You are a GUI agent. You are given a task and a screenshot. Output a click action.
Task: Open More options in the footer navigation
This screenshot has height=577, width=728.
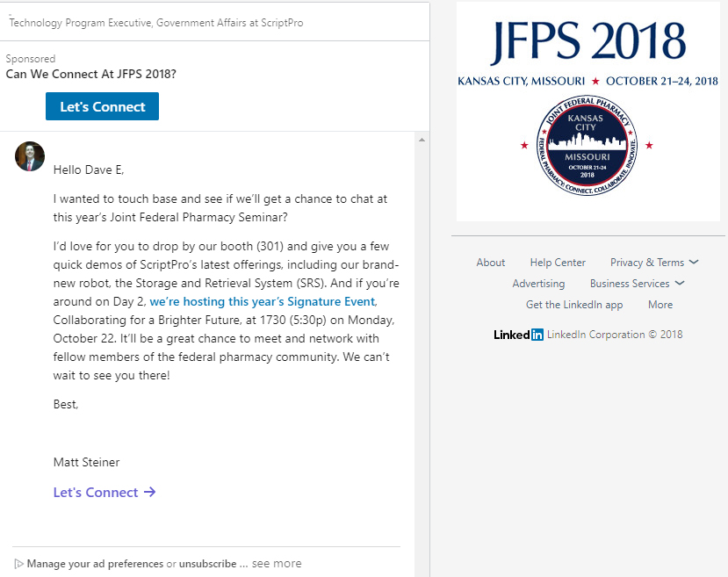coord(660,304)
